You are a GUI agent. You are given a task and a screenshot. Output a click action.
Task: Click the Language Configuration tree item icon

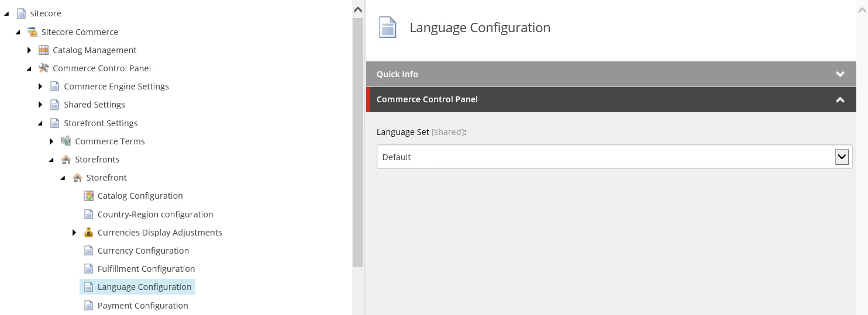point(88,287)
